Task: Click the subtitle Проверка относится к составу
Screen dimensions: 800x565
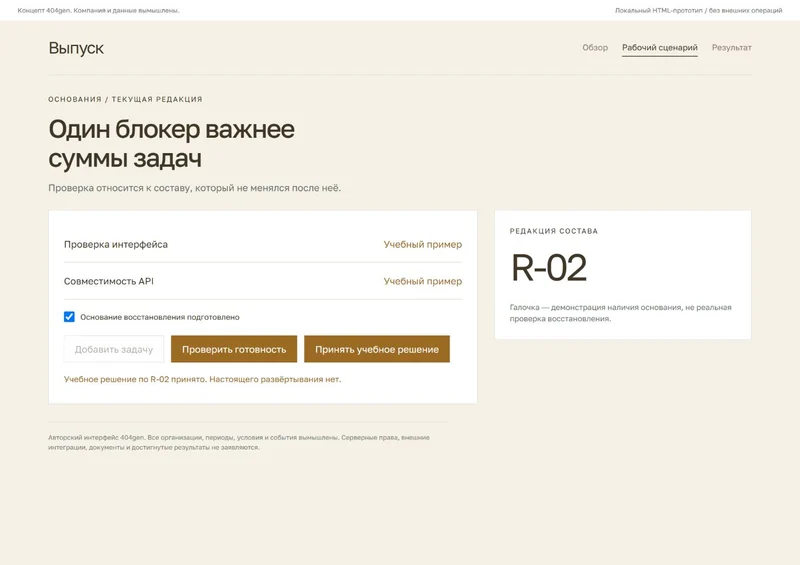Action: pyautogui.click(x=194, y=188)
